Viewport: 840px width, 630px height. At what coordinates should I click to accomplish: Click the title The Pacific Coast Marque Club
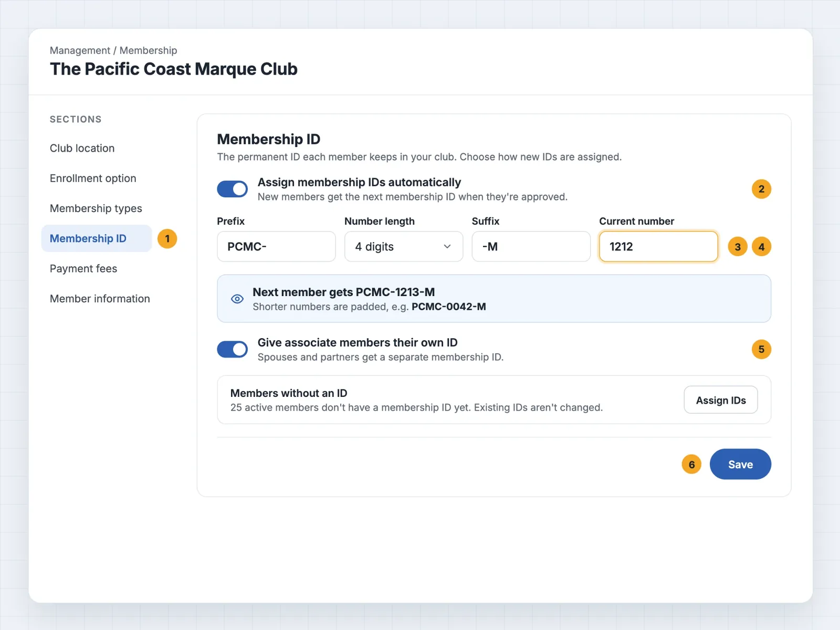(x=174, y=69)
